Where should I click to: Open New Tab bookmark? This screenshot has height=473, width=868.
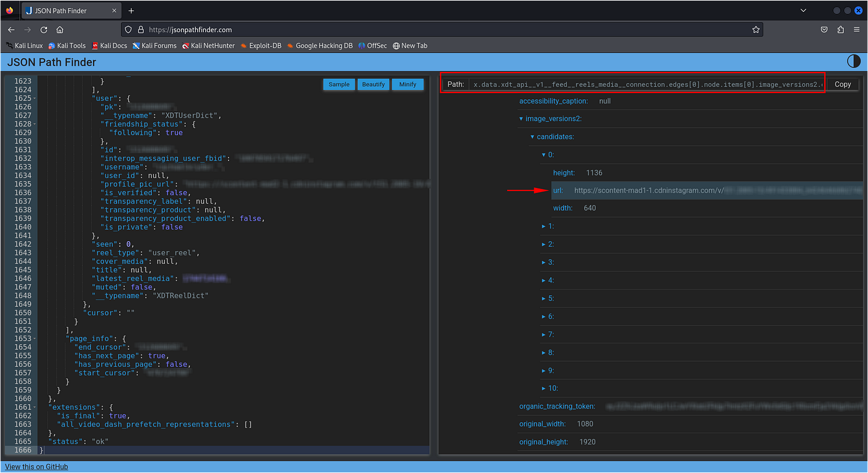(x=410, y=45)
